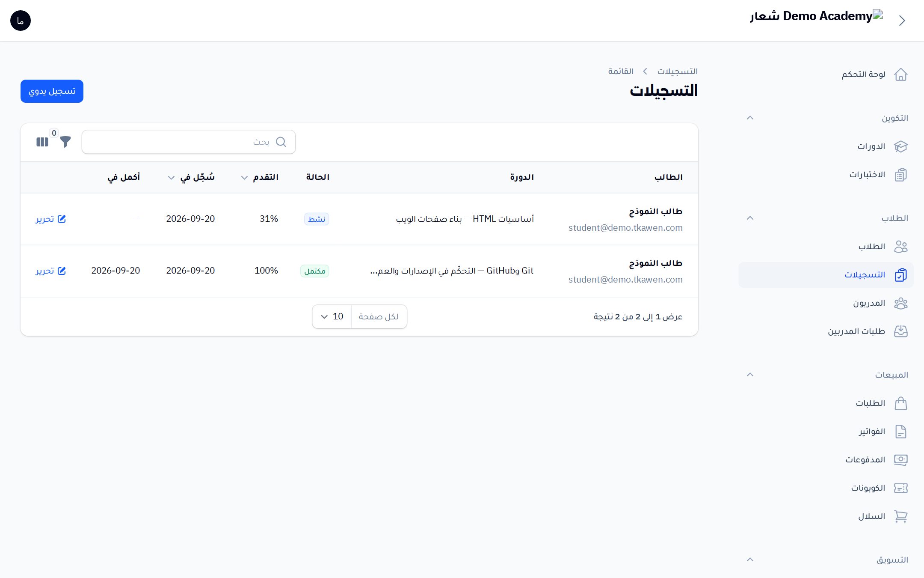Focus the بحث search field
The height and width of the screenshot is (578, 924).
coord(189,142)
